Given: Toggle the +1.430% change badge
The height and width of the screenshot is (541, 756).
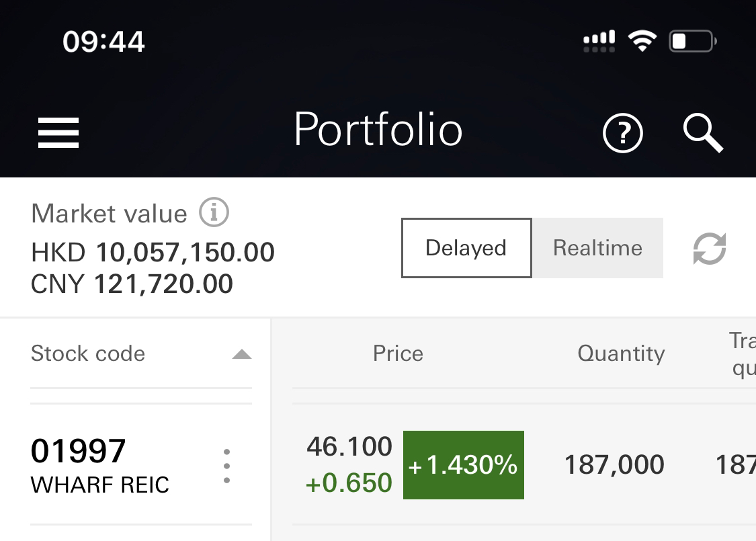Looking at the screenshot, I should click(463, 465).
